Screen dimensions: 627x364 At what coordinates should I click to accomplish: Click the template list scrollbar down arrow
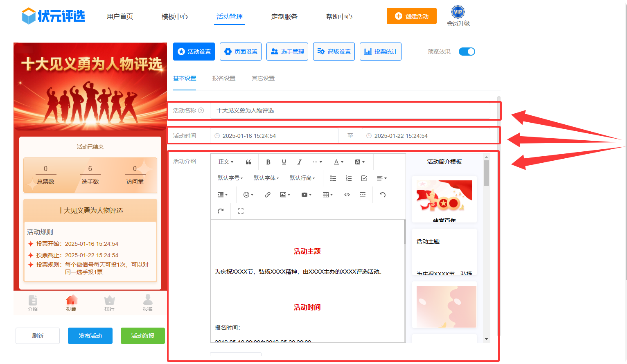(487, 339)
